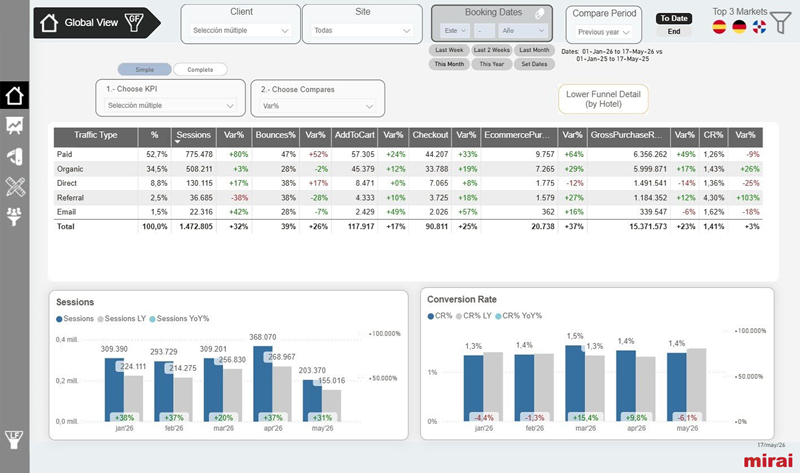Toggle the Sessions legend series
800x473 pixels.
(75, 318)
